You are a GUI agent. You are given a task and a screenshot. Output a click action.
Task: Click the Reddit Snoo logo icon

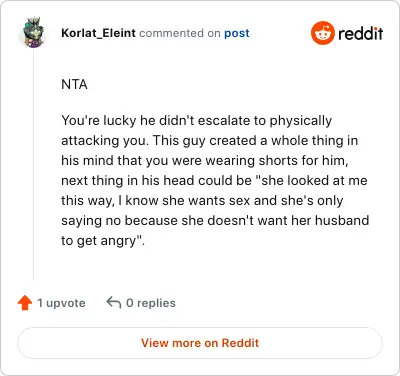click(322, 33)
